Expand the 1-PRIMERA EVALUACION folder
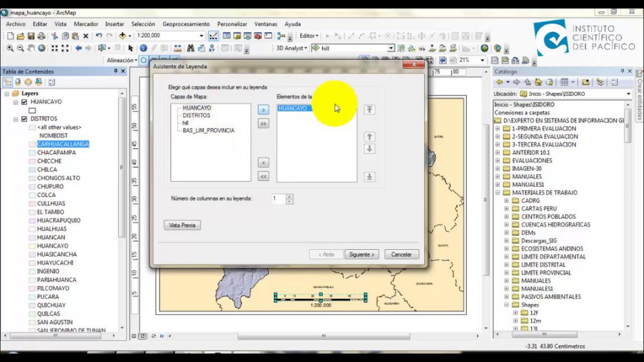Image resolution: width=644 pixels, height=362 pixels. [x=497, y=129]
